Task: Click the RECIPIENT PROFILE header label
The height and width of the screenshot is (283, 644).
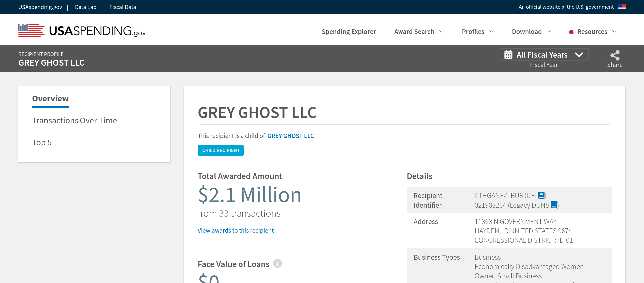Action: click(41, 54)
